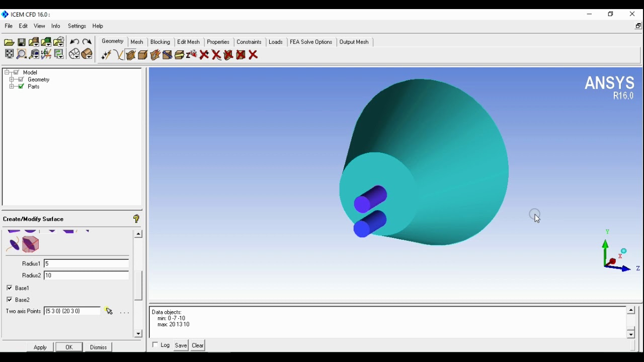This screenshot has height=362, width=644.
Task: Redo the last undone action
Action: (x=87, y=42)
